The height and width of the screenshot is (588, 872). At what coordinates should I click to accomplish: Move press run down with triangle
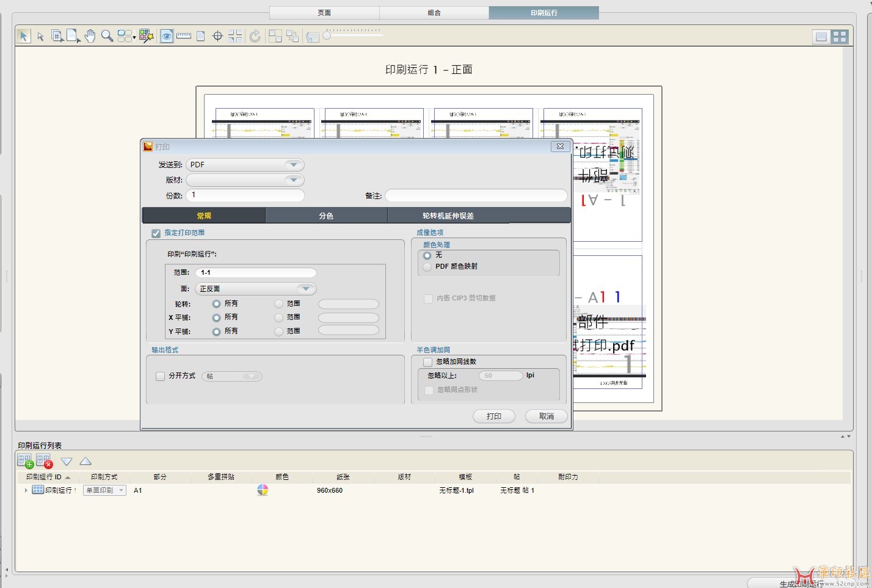click(x=67, y=462)
